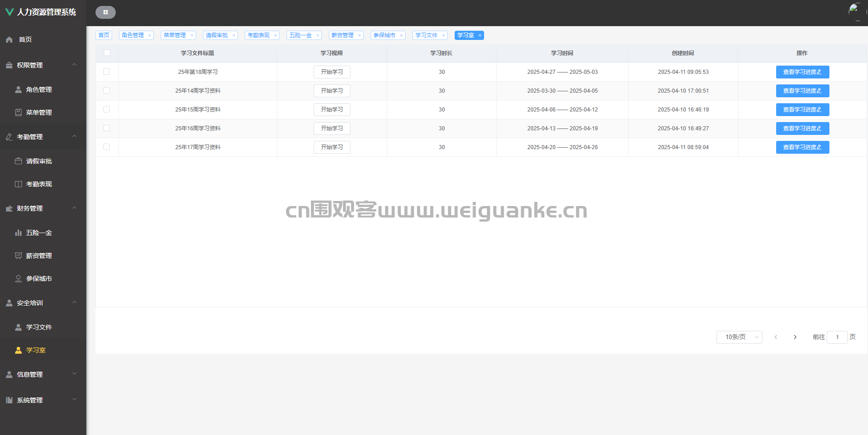Select date range 2025-04-13 —— 2025-04-19
This screenshot has height=435, width=868.
[562, 128]
